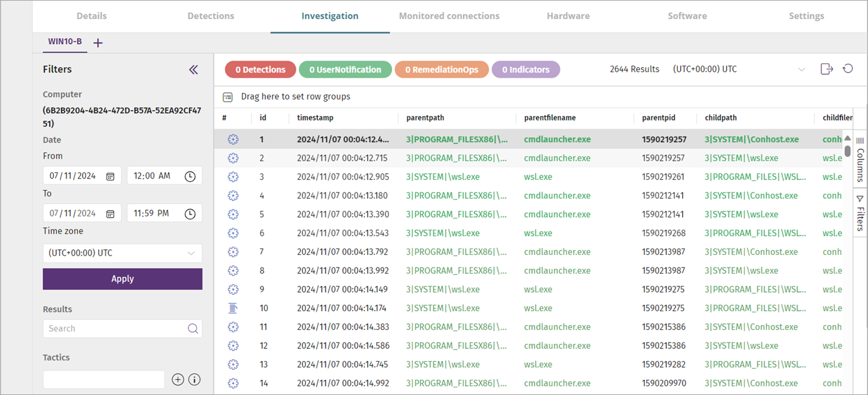Add a tactic using the plus icon
The width and height of the screenshot is (868, 395).
coord(178,379)
